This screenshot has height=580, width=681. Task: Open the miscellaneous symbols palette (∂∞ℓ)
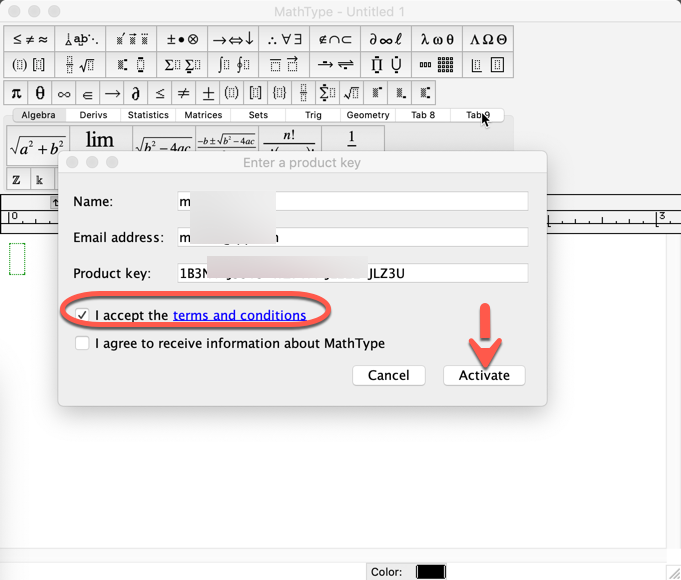point(386,39)
